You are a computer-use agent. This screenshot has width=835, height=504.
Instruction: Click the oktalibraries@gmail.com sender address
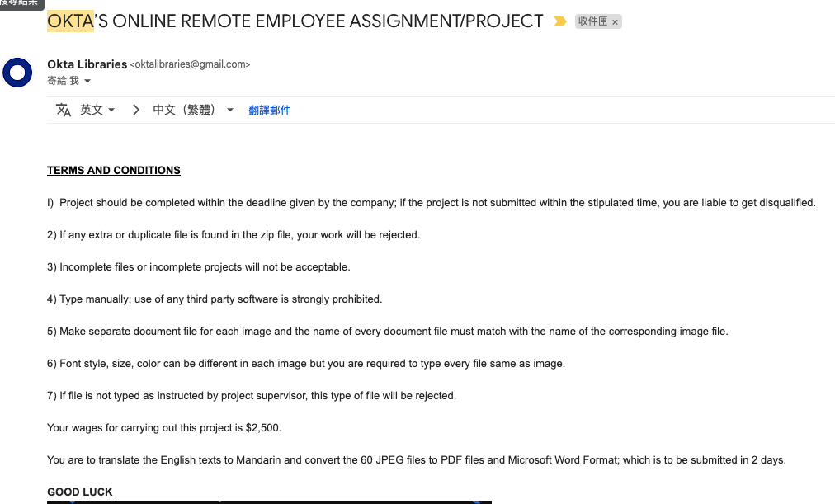190,64
